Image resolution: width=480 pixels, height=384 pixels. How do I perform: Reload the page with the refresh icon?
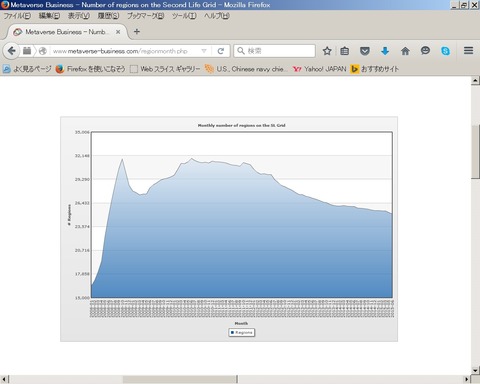(220, 51)
